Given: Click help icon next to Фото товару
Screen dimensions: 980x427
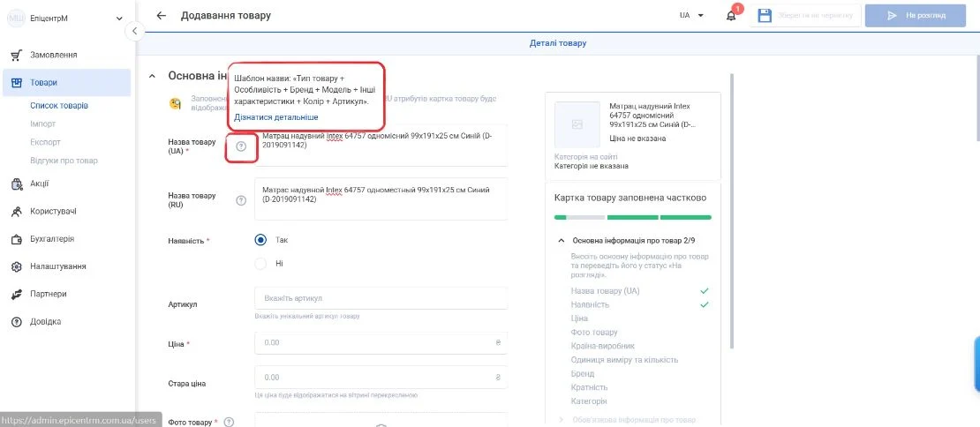Looking at the screenshot, I should tap(229, 422).
